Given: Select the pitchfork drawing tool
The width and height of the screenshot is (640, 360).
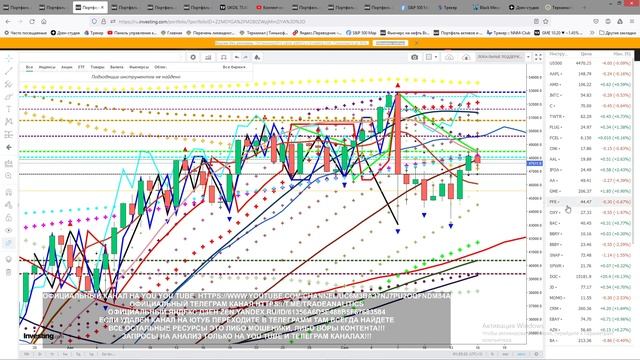Looking at the screenshot, I should (x=9, y=84).
